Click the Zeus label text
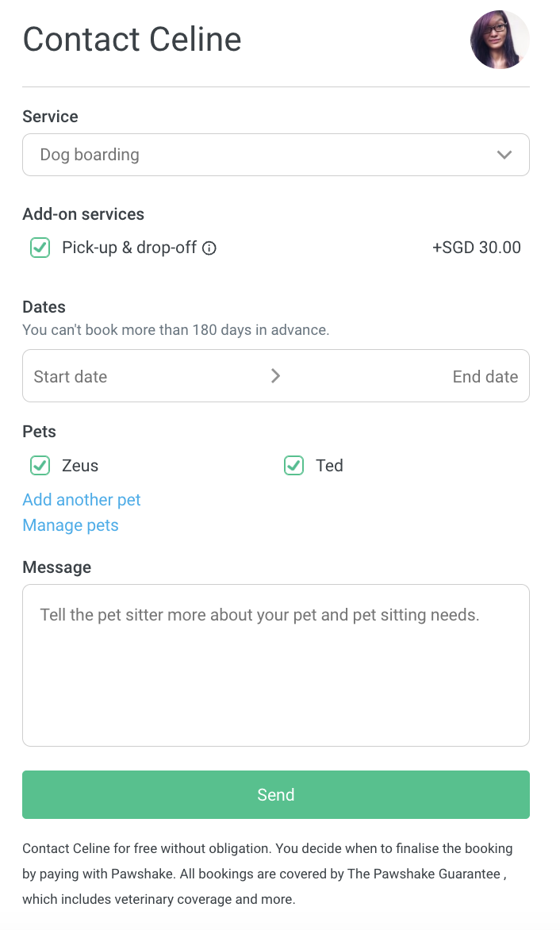This screenshot has height=930, width=560. pos(80,466)
